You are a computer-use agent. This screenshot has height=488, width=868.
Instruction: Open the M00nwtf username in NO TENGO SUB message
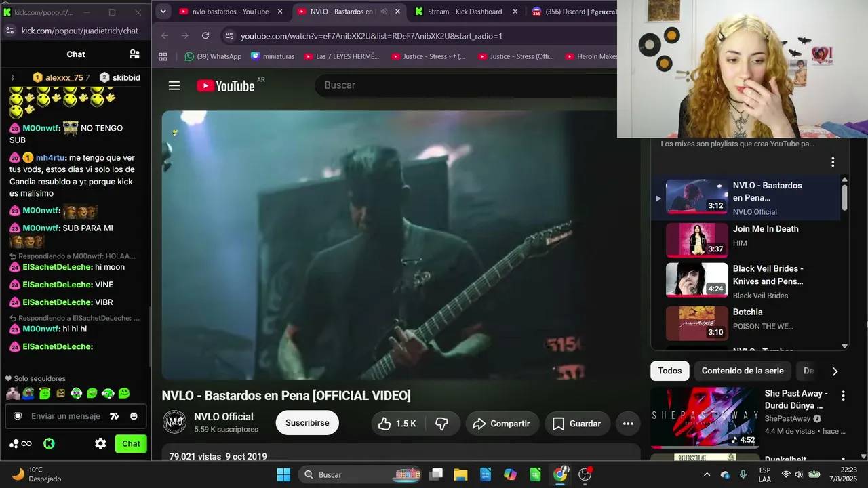[x=41, y=128]
